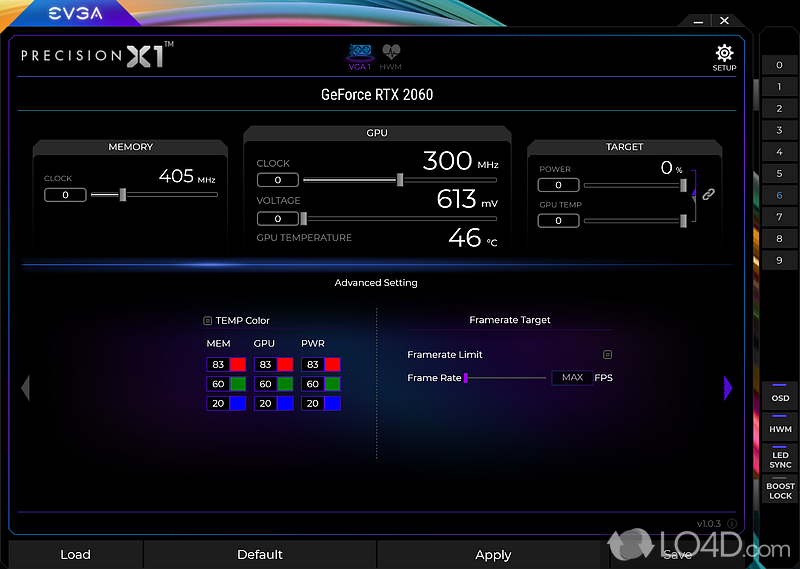
Task: Click the GPU temp target slider handle
Action: point(683,220)
